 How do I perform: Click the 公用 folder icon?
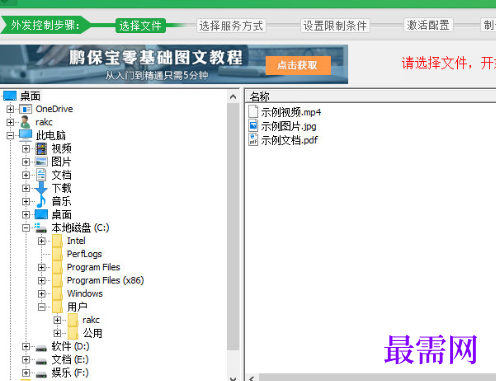click(73, 333)
